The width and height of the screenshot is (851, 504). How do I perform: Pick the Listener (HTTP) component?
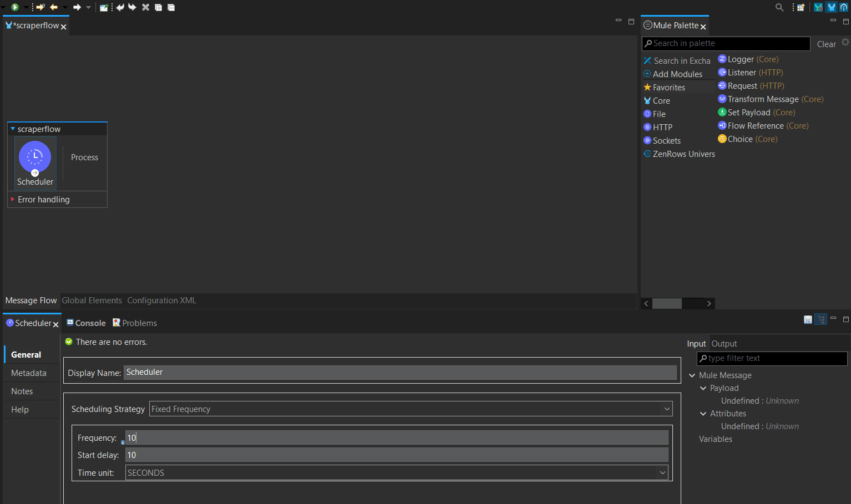751,73
